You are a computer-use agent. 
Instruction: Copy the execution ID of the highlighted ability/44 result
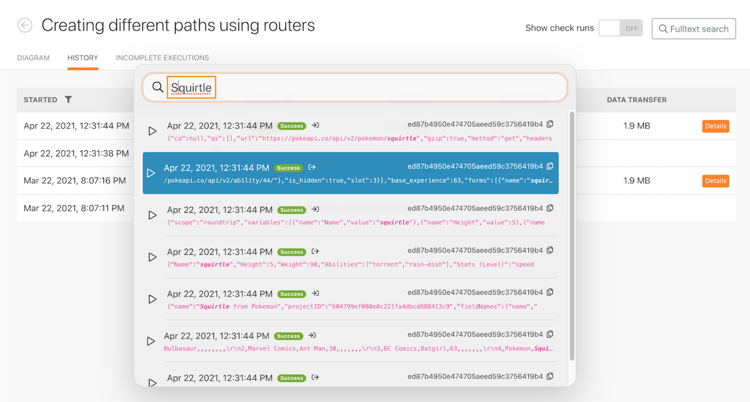tap(550, 166)
